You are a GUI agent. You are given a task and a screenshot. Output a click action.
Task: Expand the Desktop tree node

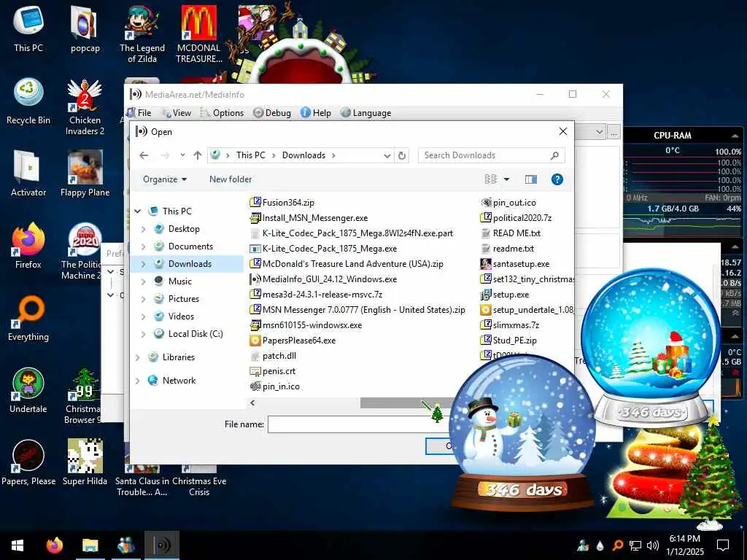[144, 229]
